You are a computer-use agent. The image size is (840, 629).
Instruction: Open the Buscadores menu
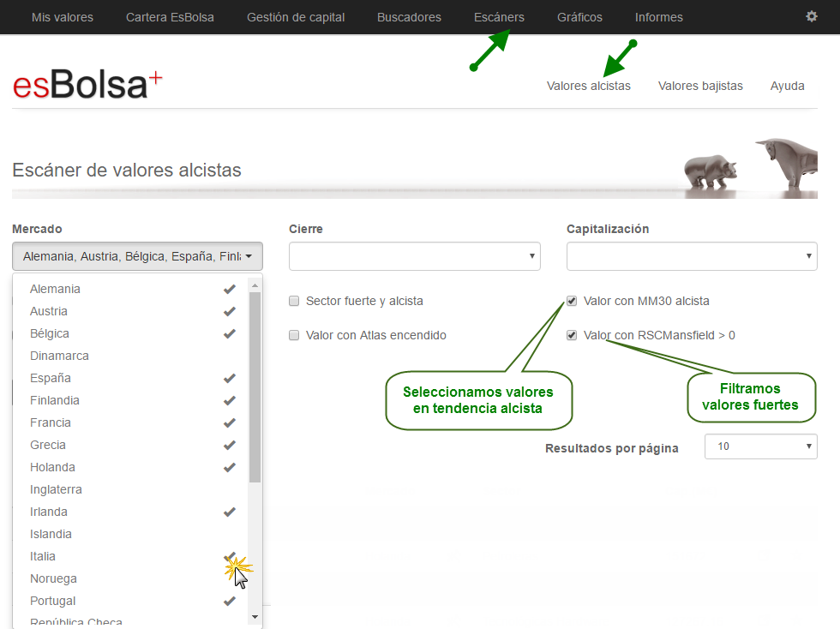pos(410,17)
